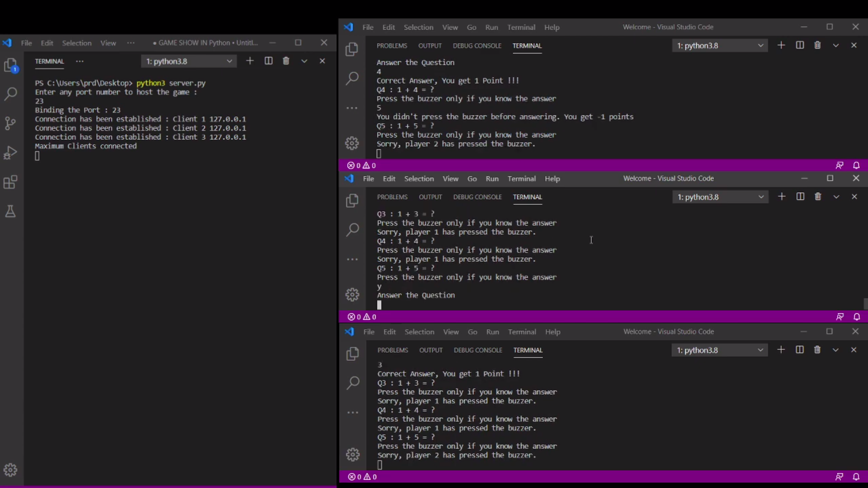This screenshot has width=868, height=488.
Task: Open Manage gear in top-right window
Action: 352,143
